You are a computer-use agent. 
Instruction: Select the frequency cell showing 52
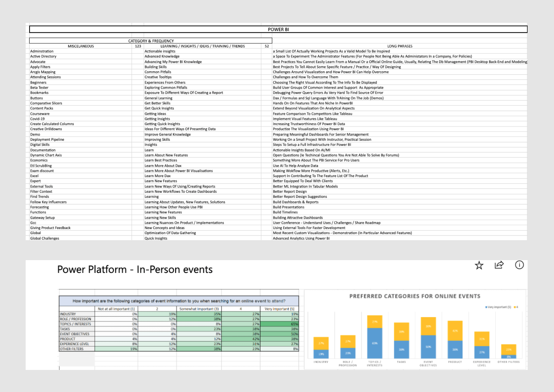pos(267,46)
